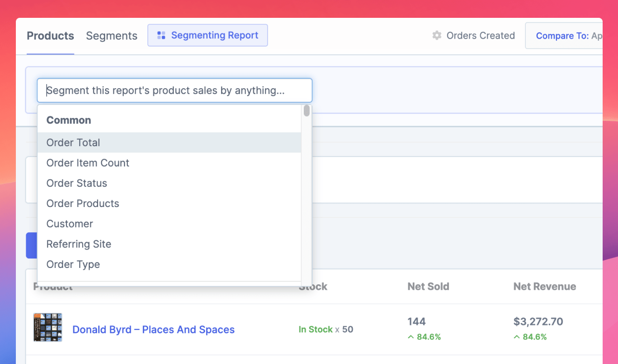Open the Donald Byrd – Places And Spaces product
The height and width of the screenshot is (364, 618).
coord(154,329)
